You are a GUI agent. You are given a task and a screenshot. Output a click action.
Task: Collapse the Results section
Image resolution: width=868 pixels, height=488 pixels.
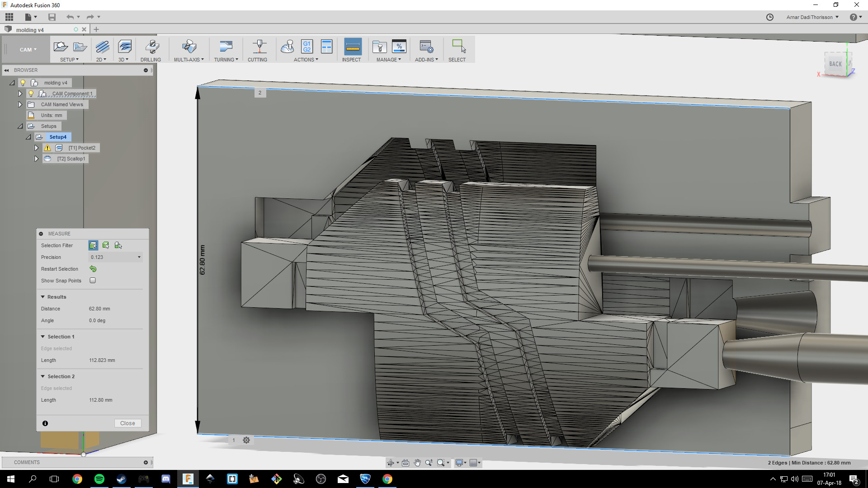coord(43,297)
